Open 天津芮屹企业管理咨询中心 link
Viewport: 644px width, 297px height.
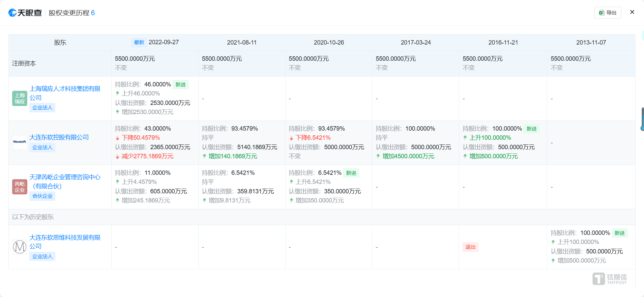pos(65,182)
